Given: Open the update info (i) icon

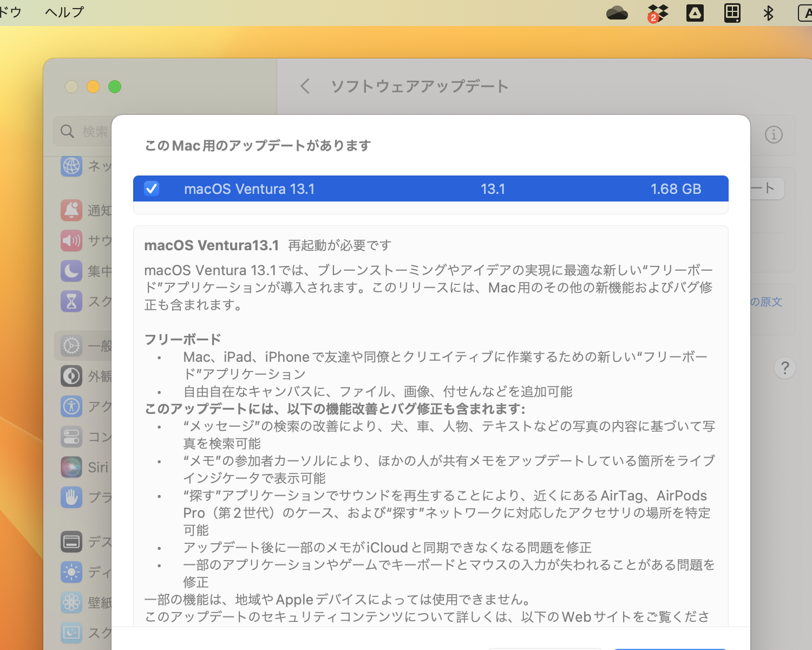Looking at the screenshot, I should 774,135.
